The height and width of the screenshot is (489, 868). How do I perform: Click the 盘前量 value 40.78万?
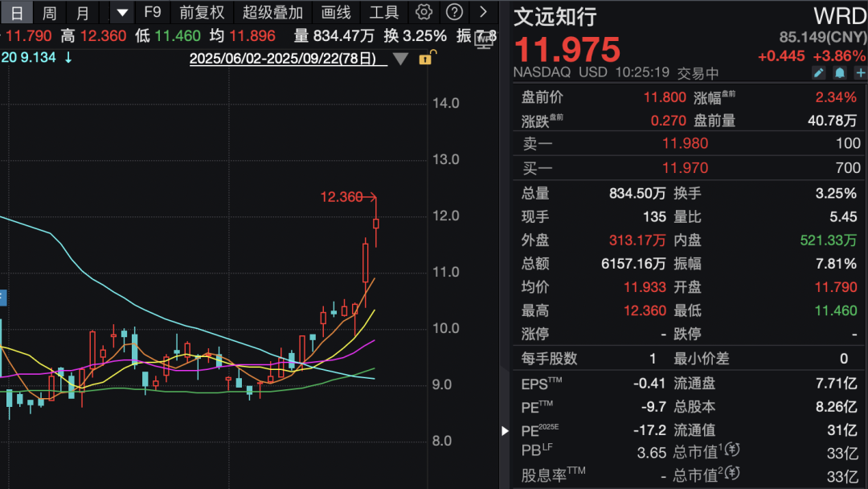click(832, 121)
